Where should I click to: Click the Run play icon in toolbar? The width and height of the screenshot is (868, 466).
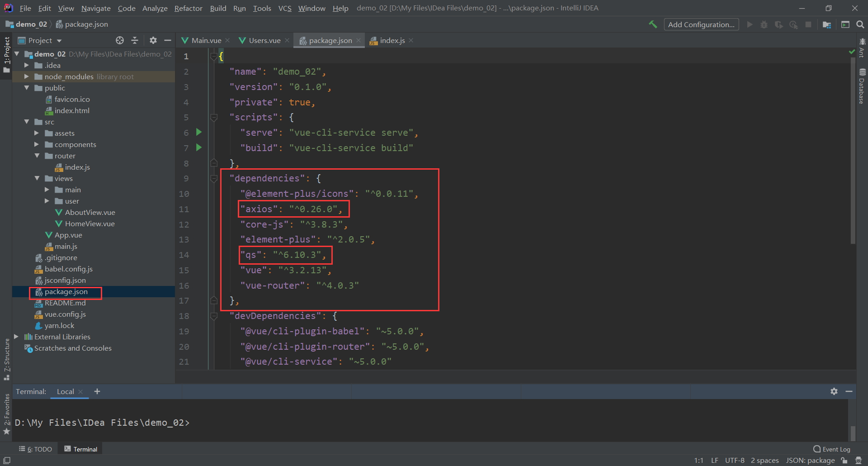point(750,24)
